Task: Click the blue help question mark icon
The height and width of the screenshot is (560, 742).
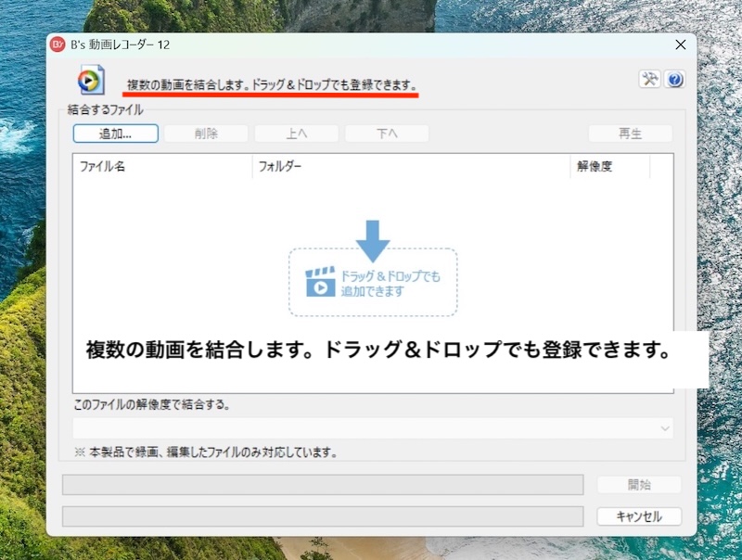Action: click(674, 80)
